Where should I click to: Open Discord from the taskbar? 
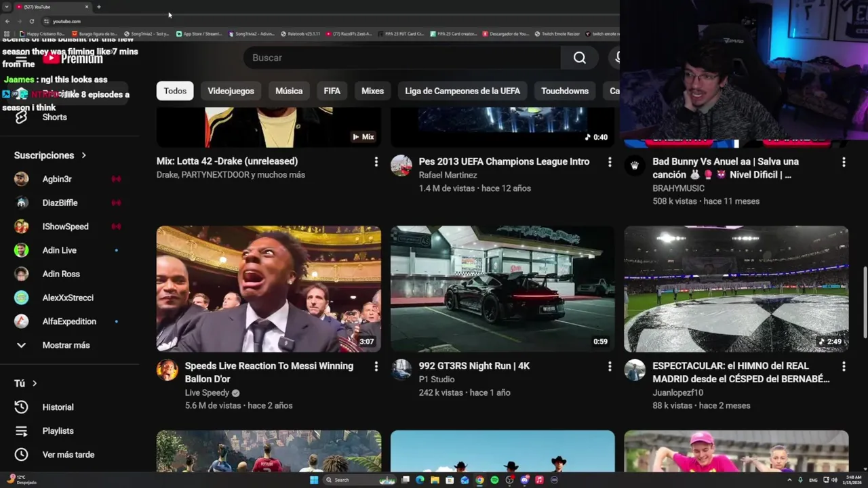[x=524, y=480]
